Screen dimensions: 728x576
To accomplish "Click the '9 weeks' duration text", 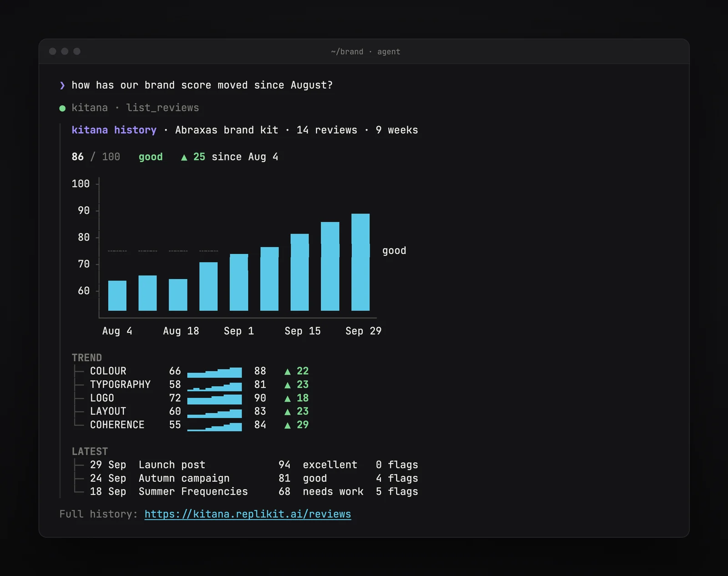I will pyautogui.click(x=397, y=130).
